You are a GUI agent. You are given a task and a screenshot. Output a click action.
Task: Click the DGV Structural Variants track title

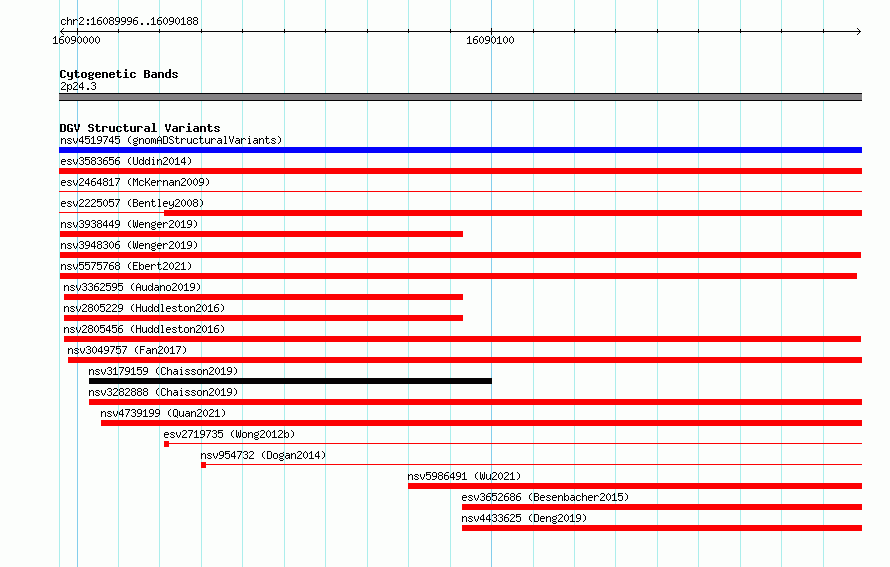pos(140,128)
